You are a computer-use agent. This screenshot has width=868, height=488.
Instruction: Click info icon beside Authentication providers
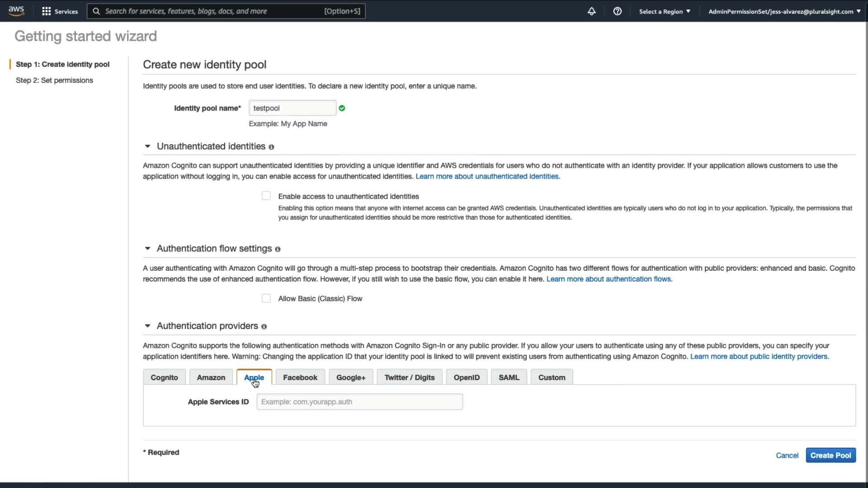(x=264, y=327)
